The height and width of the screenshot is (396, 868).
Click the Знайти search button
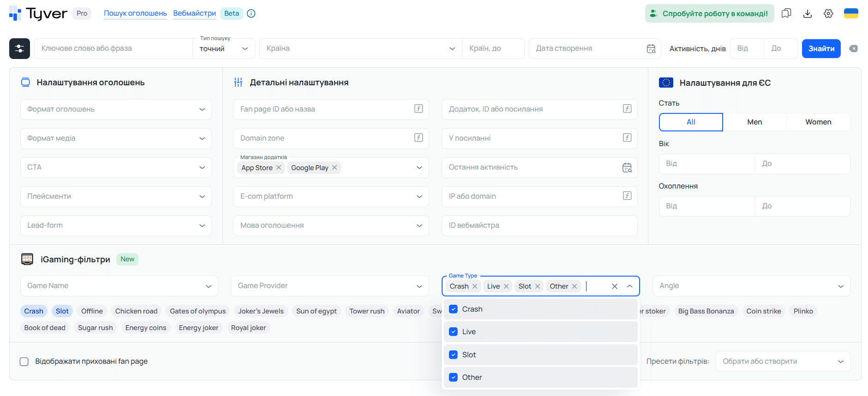coord(821,48)
